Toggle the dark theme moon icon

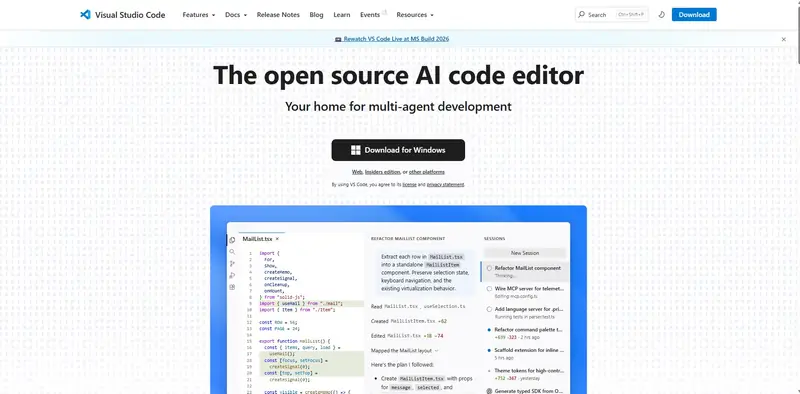click(661, 15)
